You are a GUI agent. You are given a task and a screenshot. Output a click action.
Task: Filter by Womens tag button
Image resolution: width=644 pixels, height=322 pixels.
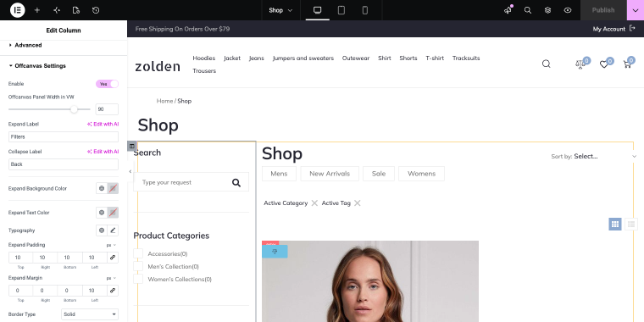421,174
